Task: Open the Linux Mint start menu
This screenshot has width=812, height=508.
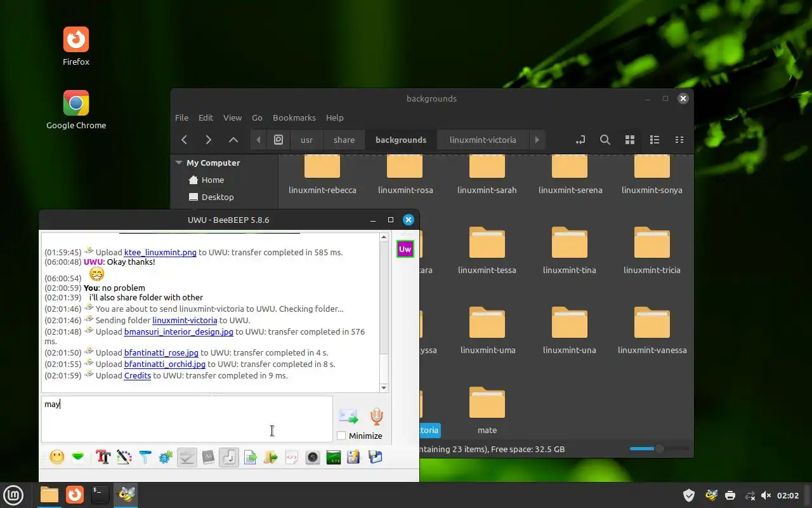Action: (13, 495)
